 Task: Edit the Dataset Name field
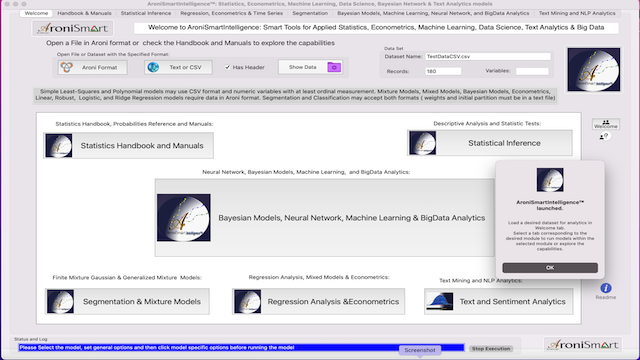point(488,56)
